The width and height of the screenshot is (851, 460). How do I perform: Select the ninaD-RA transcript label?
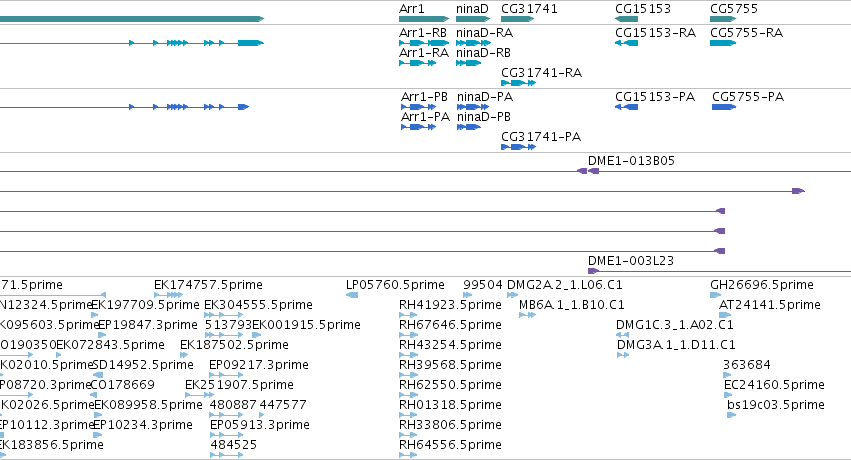484,33
